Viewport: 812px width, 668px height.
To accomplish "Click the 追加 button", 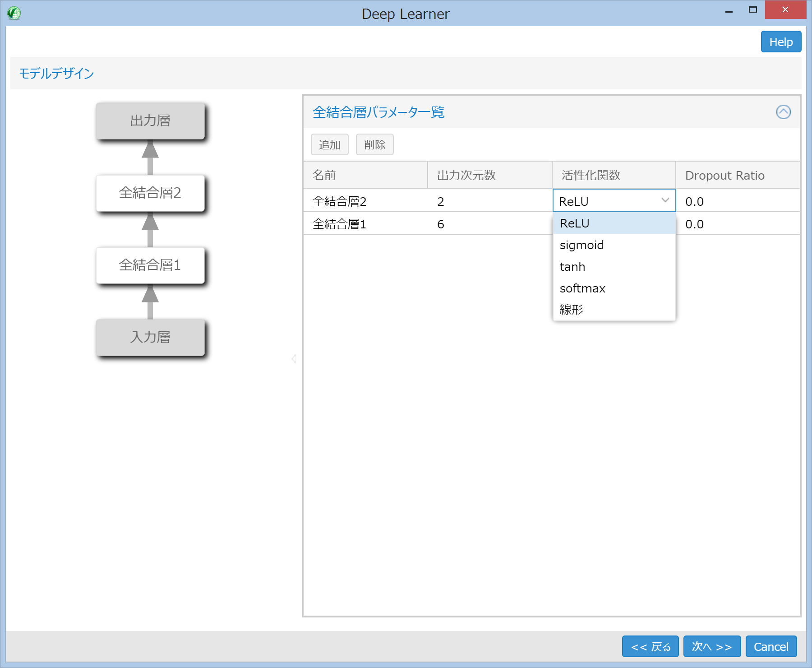I will coord(329,145).
